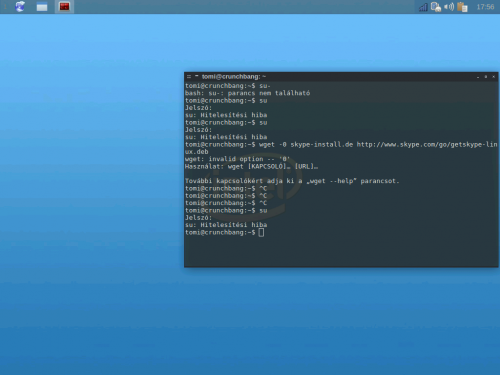Click the last 'su: Hitelesítési hiba' line
This screenshot has height=375, width=500.
(x=226, y=225)
